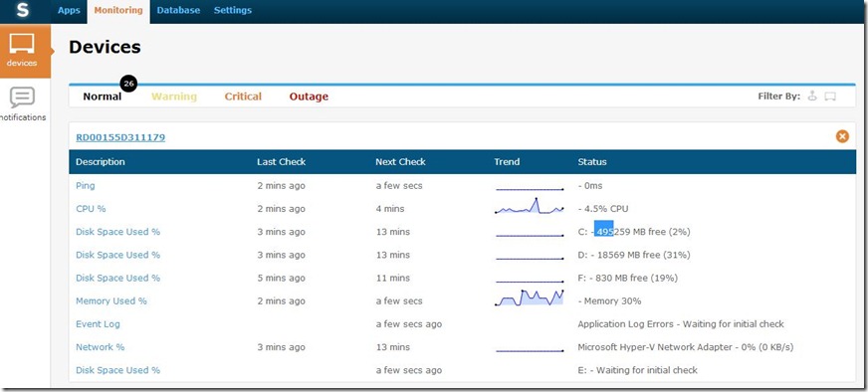Click 'E: - Waiting for initial check'
Screen dimensions: 868x392
pyautogui.click(x=638, y=370)
